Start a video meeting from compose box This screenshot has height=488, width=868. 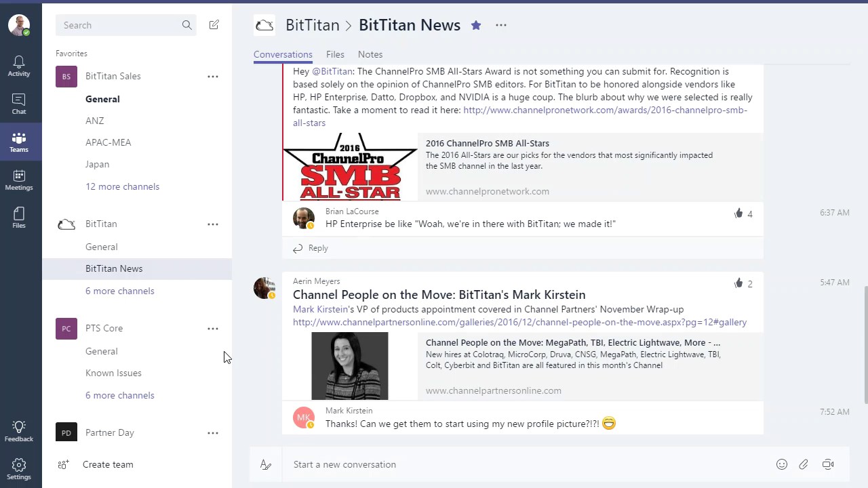[828, 464]
